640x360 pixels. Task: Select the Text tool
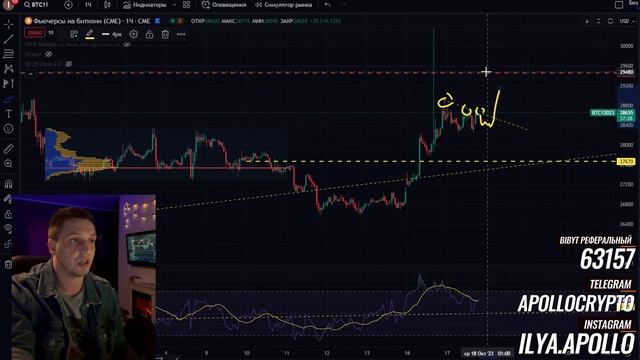9,114
